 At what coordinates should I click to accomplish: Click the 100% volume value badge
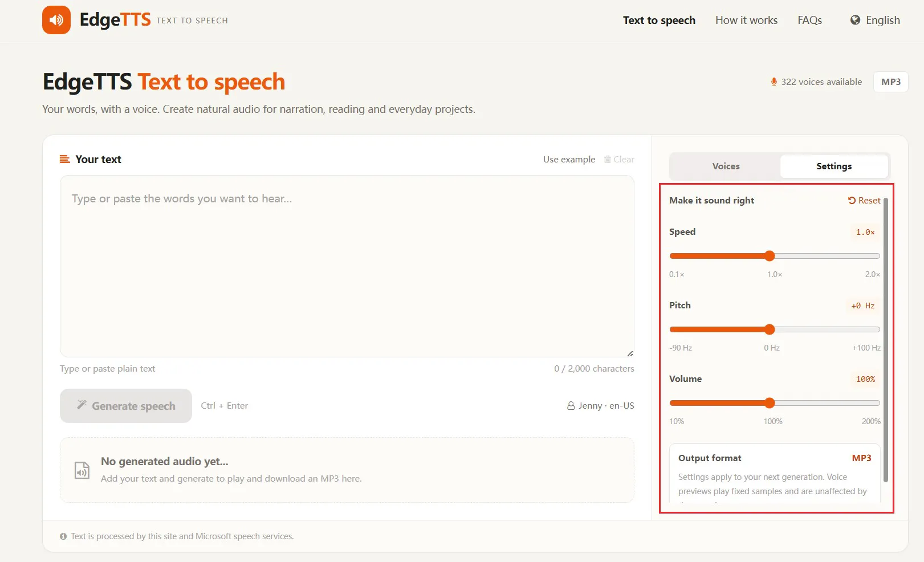click(x=865, y=379)
